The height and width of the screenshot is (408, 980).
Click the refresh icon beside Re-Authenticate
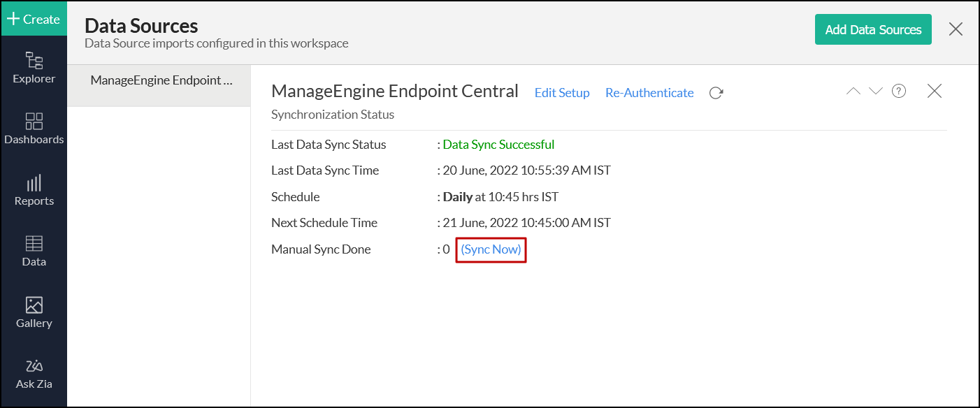(716, 93)
